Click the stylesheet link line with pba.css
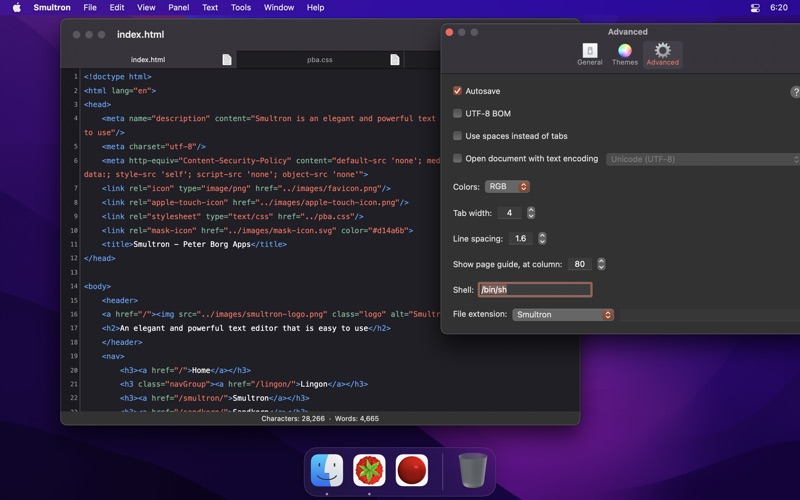This screenshot has width=800, height=500. (x=233, y=216)
